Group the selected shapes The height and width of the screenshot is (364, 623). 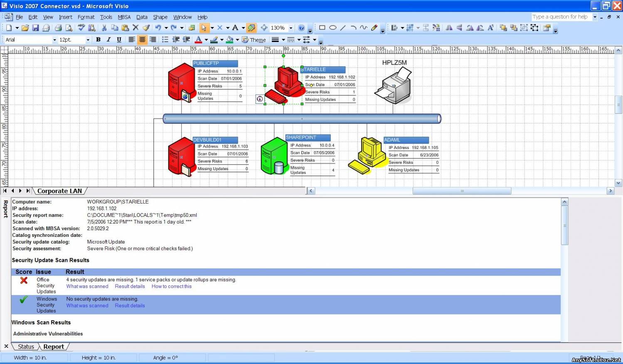(x=524, y=28)
